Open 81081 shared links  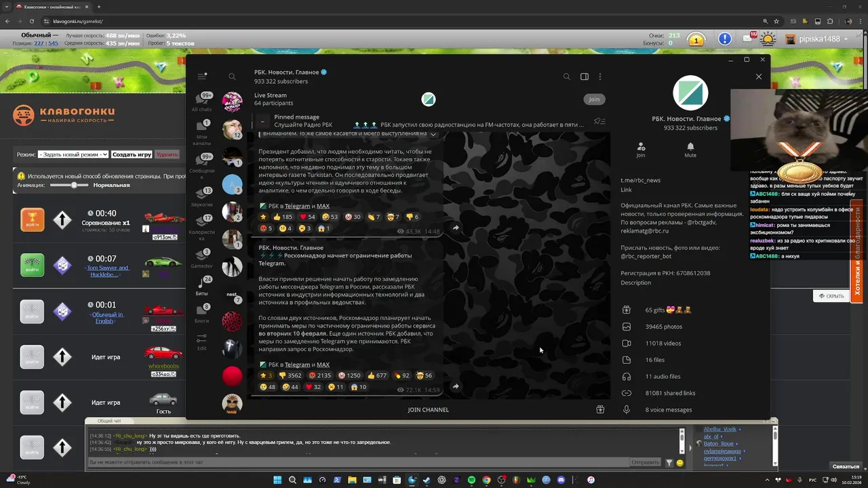[x=690, y=393]
